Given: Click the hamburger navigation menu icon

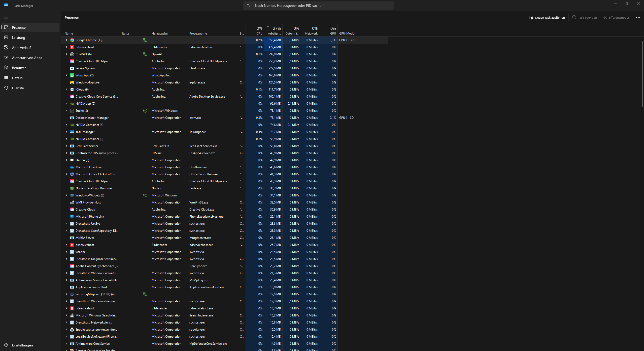Looking at the screenshot, I should click(x=6, y=17).
